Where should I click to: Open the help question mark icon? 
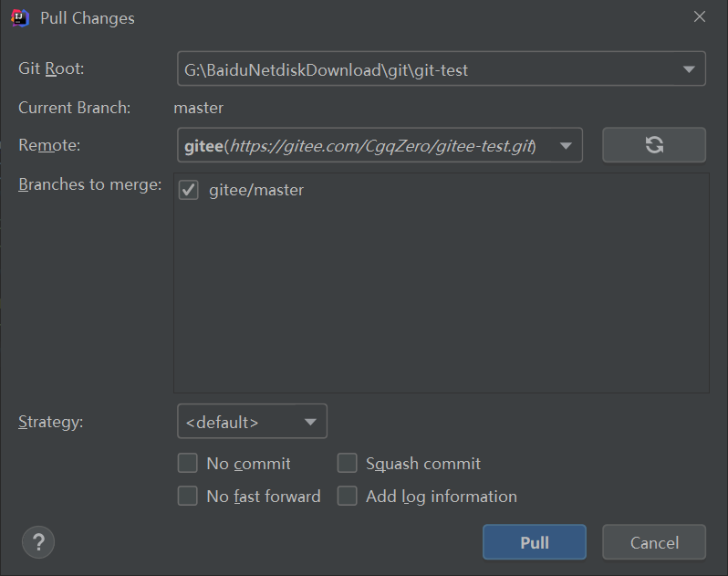[x=38, y=542]
